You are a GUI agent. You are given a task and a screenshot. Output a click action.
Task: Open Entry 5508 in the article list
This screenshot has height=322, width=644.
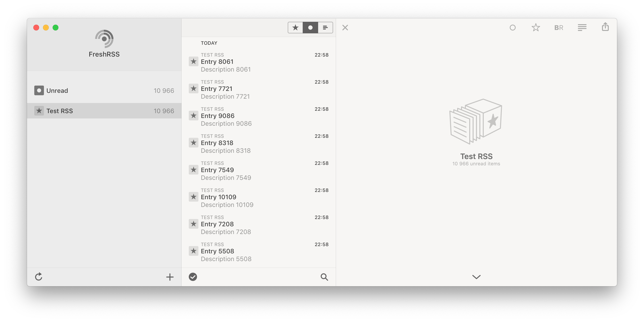coord(259,251)
